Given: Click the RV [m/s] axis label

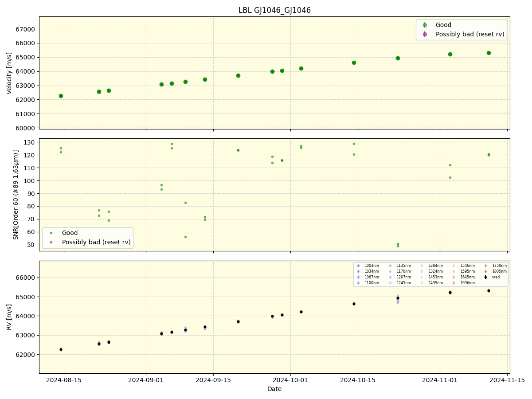Looking at the screenshot, I should pyautogui.click(x=9, y=317).
